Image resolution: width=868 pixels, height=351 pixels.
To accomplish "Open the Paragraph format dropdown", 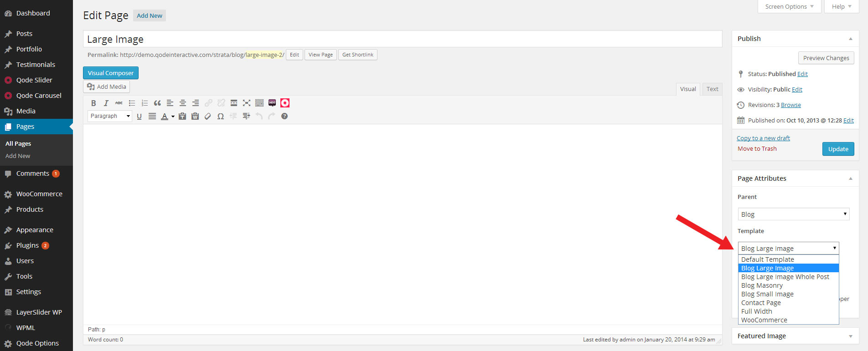I will (110, 116).
